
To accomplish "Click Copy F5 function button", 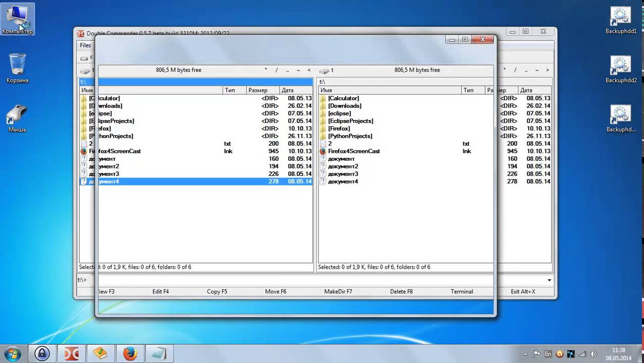I will 217,291.
